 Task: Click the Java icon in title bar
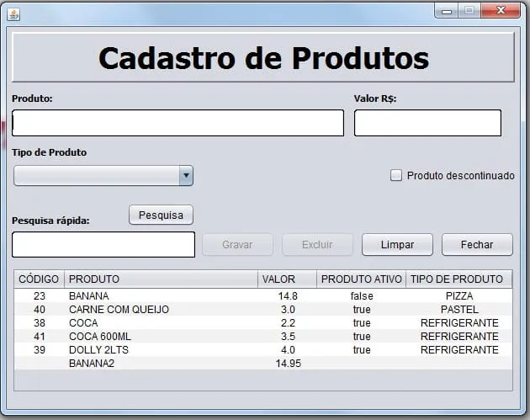[x=13, y=14]
